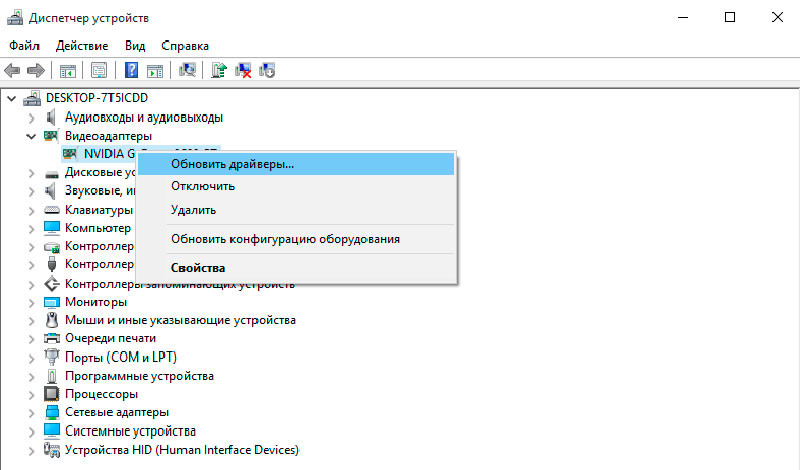Click the Порты (COM и LPT) icon
800x470 pixels.
(x=52, y=357)
